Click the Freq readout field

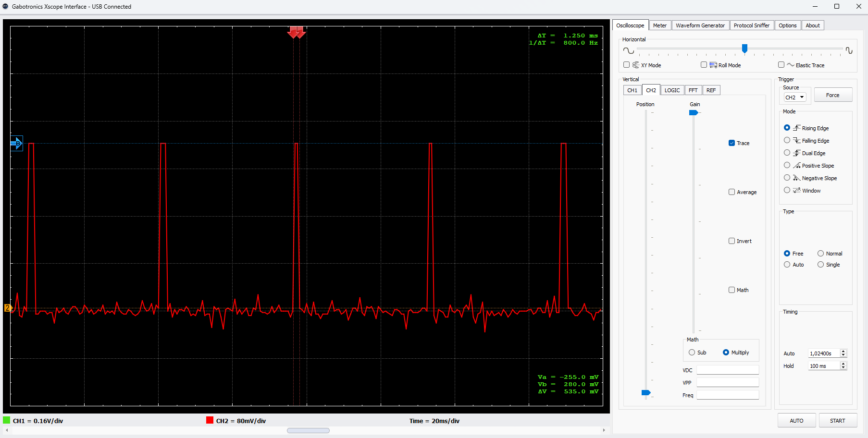click(728, 395)
